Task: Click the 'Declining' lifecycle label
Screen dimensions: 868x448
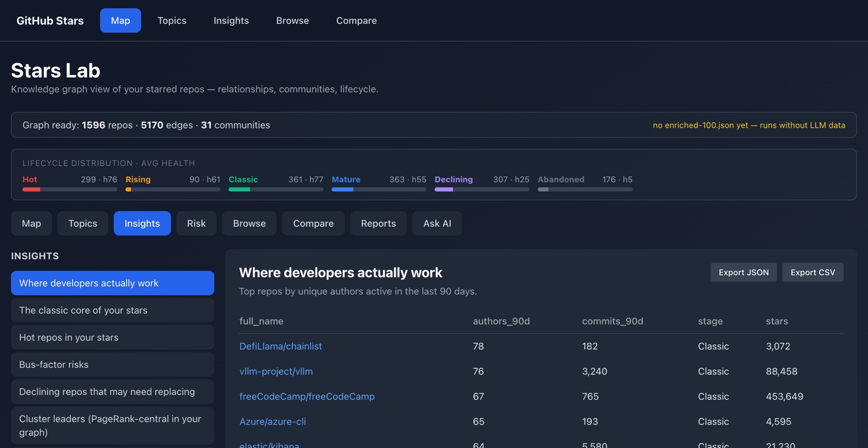Action: (x=454, y=179)
